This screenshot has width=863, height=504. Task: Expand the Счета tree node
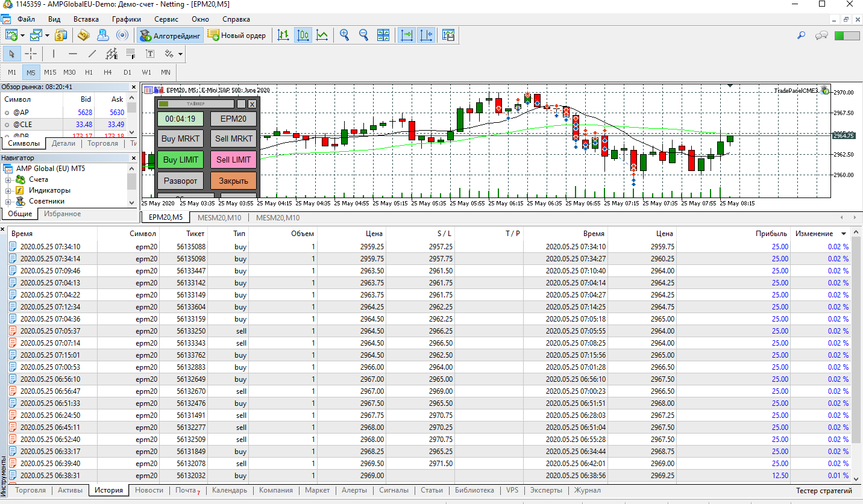click(9, 180)
